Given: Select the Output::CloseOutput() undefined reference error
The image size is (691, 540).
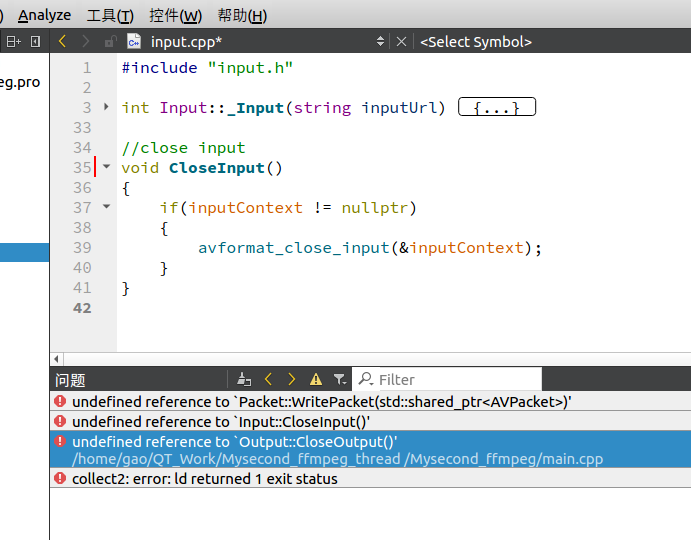Looking at the screenshot, I should 370,449.
